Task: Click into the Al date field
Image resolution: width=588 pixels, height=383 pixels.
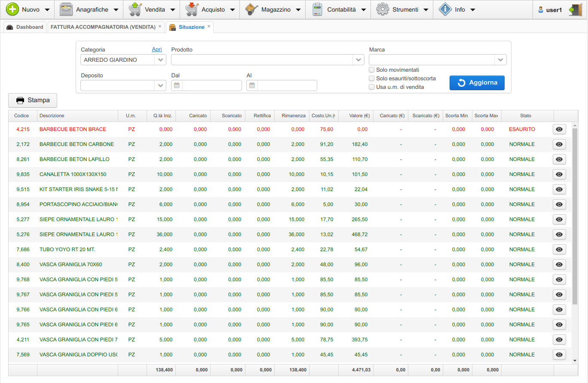Action: 287,85
